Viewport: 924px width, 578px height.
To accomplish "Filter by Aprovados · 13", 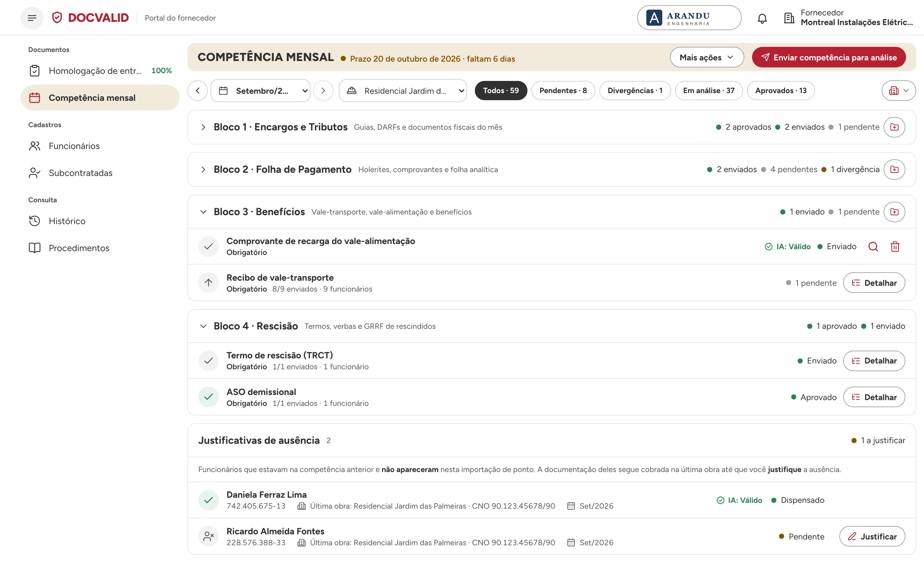I will [781, 91].
